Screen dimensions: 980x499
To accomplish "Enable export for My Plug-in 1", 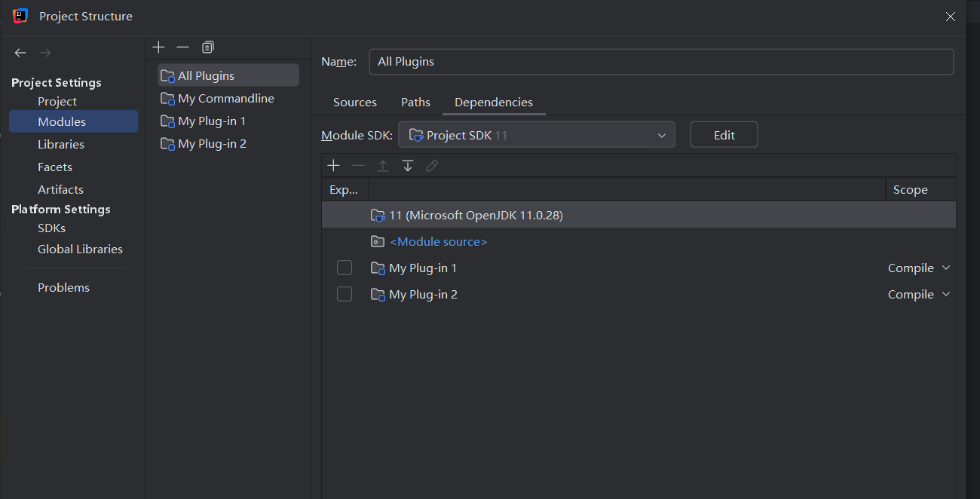I will [345, 268].
